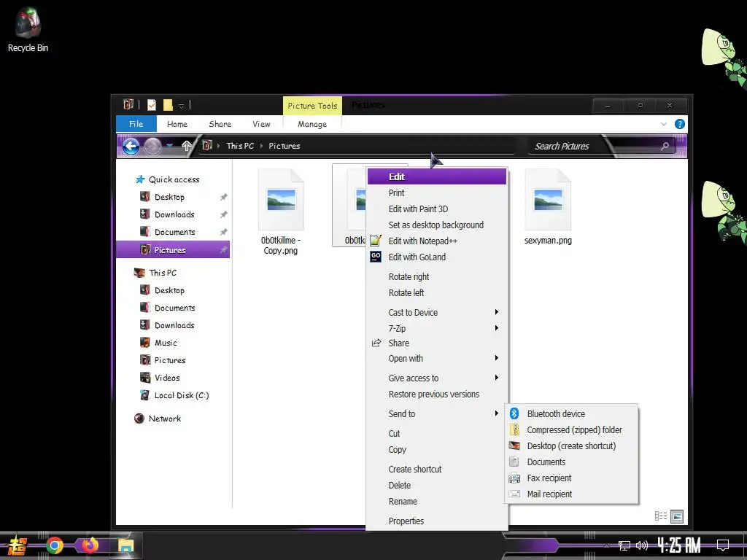Switch to Large icons view toggle
Screen dimensions: 747x560
677,516
